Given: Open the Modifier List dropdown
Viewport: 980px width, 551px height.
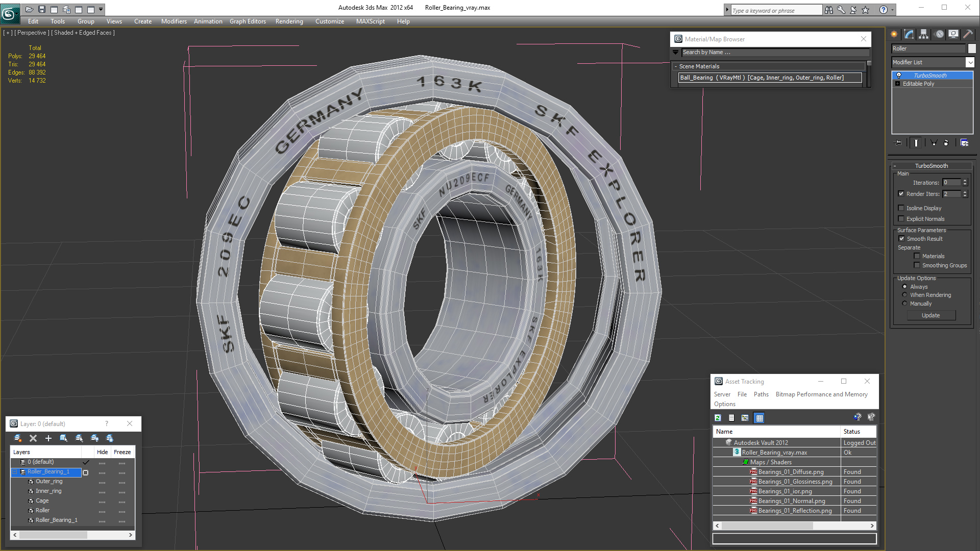Looking at the screenshot, I should 970,62.
